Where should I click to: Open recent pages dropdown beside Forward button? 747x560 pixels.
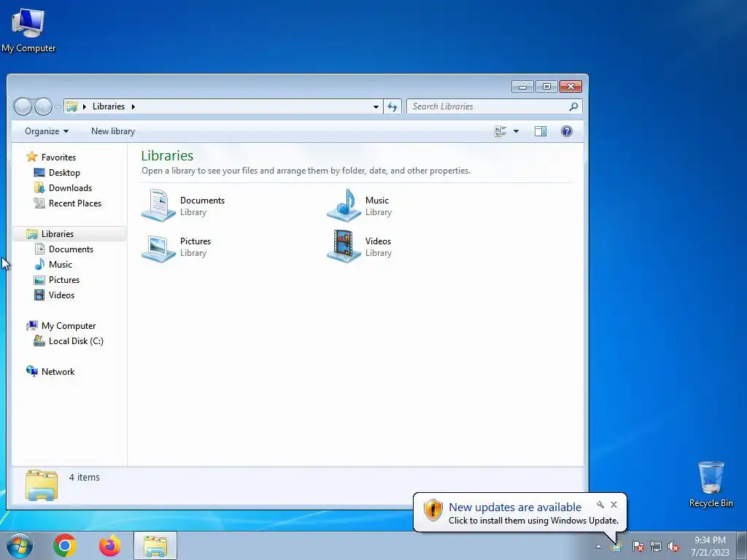tap(57, 107)
